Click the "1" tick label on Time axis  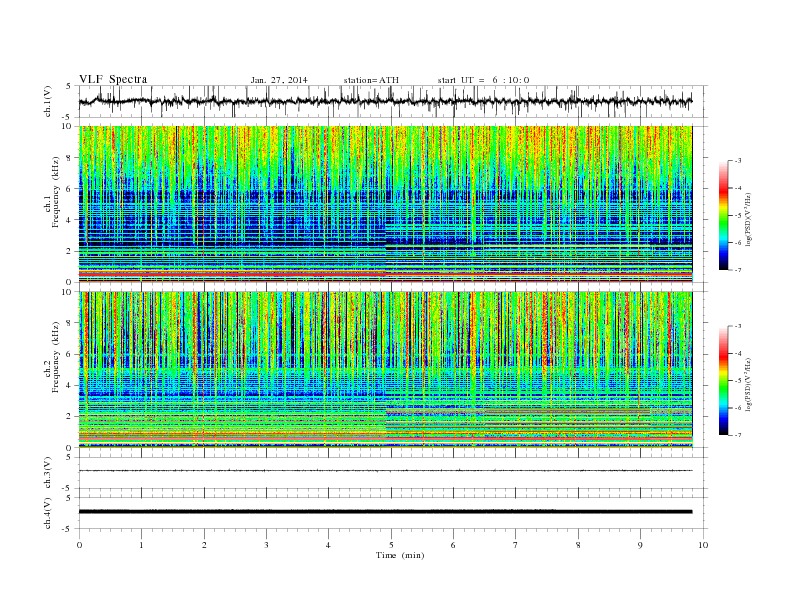tap(141, 545)
